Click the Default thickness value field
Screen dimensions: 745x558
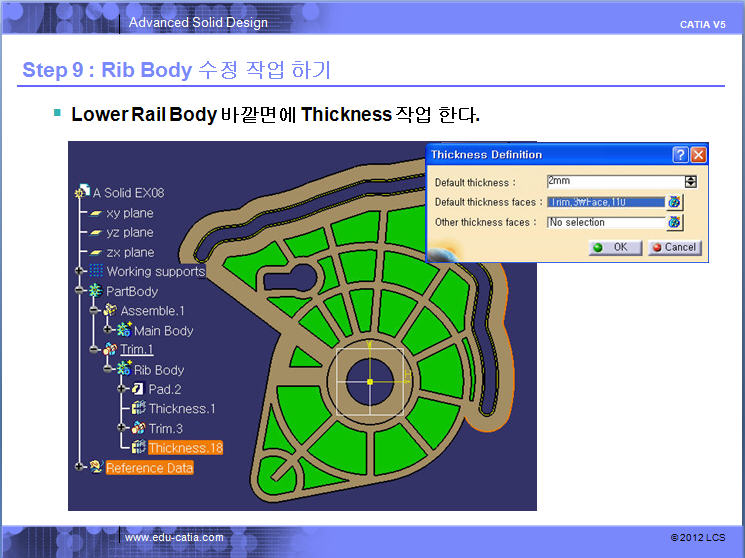(613, 182)
